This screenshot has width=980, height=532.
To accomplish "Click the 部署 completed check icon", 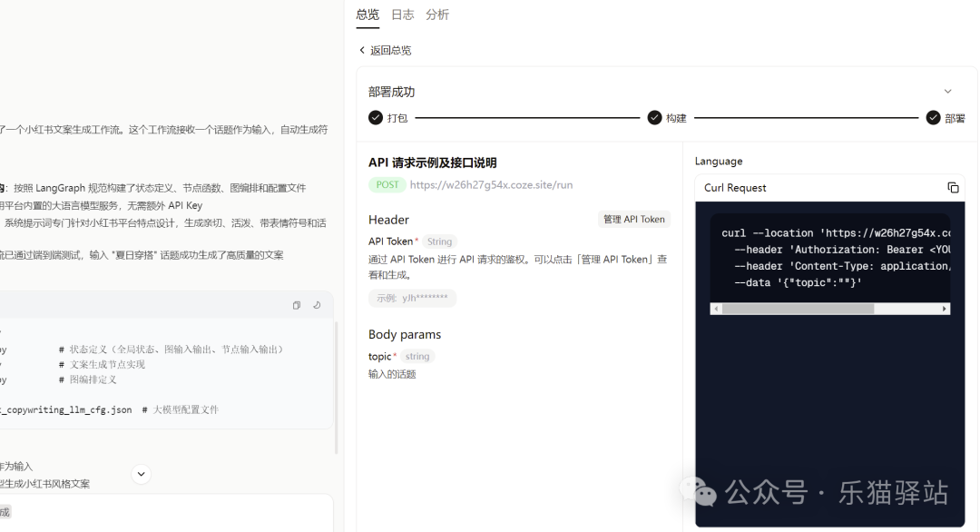I will 933,117.
